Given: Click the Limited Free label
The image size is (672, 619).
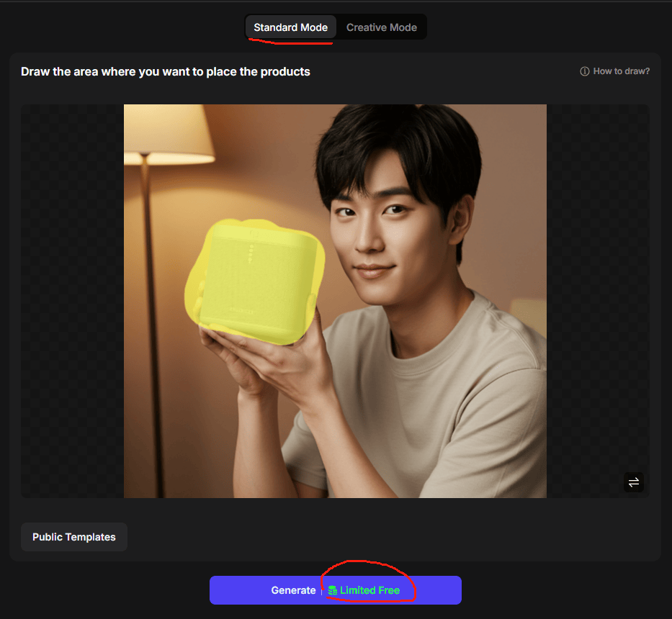Looking at the screenshot, I should 370,590.
